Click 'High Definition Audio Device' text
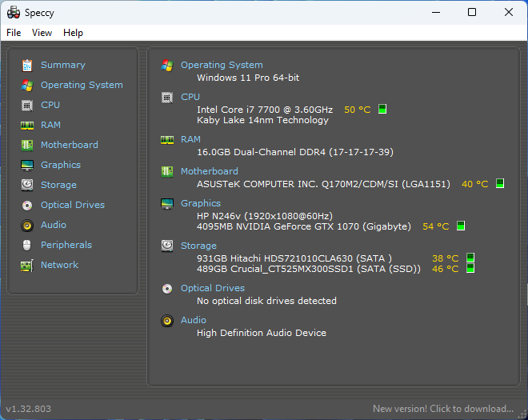This screenshot has height=420, width=528. click(262, 333)
